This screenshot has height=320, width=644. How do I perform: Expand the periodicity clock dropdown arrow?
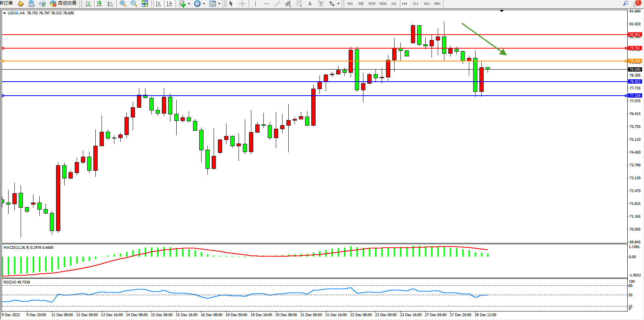(x=204, y=4)
